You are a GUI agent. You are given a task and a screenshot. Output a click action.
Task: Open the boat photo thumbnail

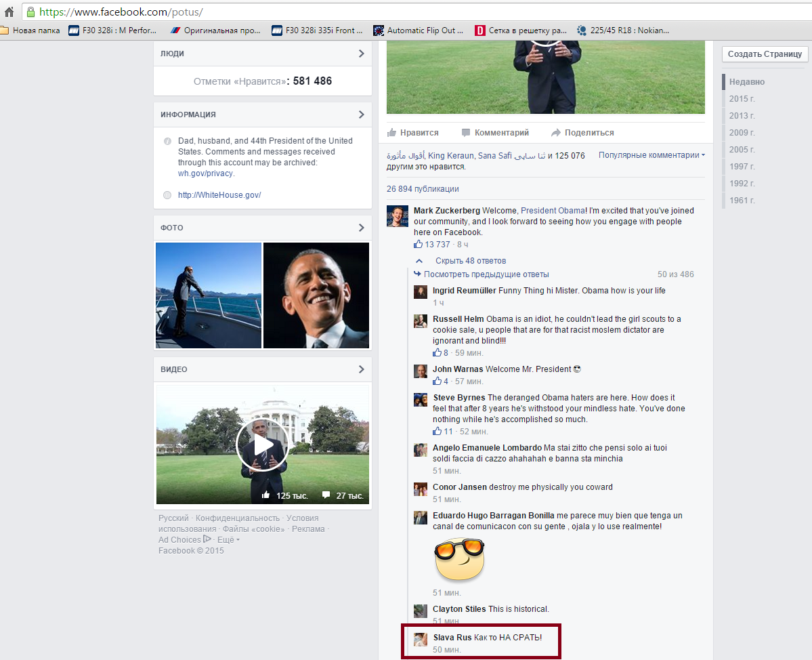[x=209, y=295]
